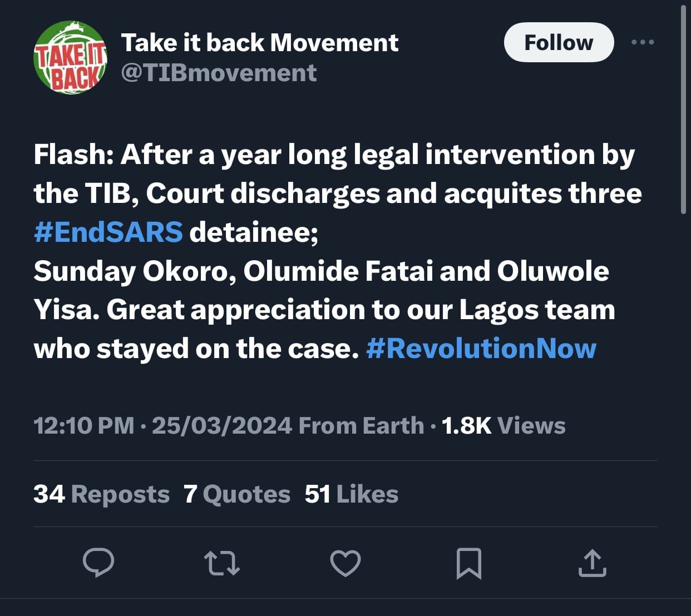
Task: View the 7 Quotes
Action: pyautogui.click(x=237, y=494)
